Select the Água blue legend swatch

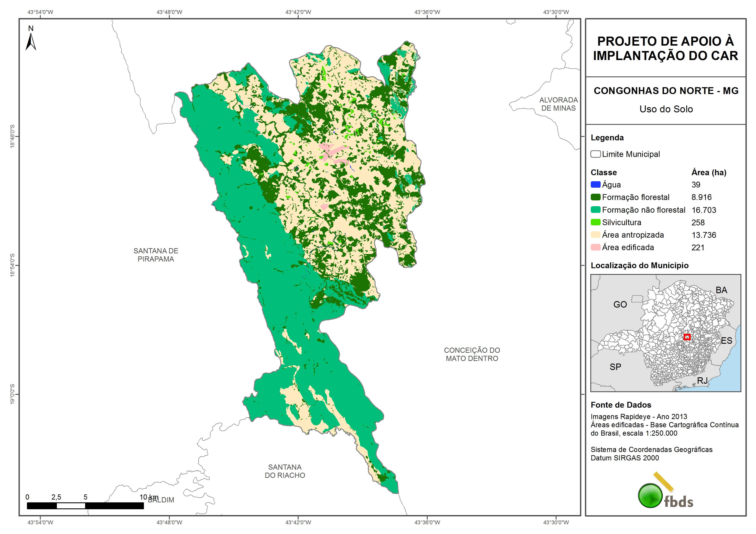[595, 185]
